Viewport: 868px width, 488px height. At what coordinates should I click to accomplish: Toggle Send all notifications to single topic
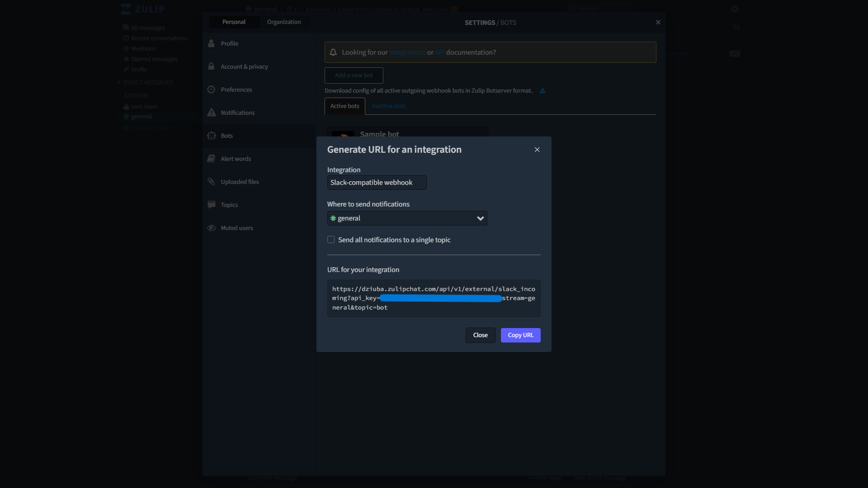(x=330, y=239)
